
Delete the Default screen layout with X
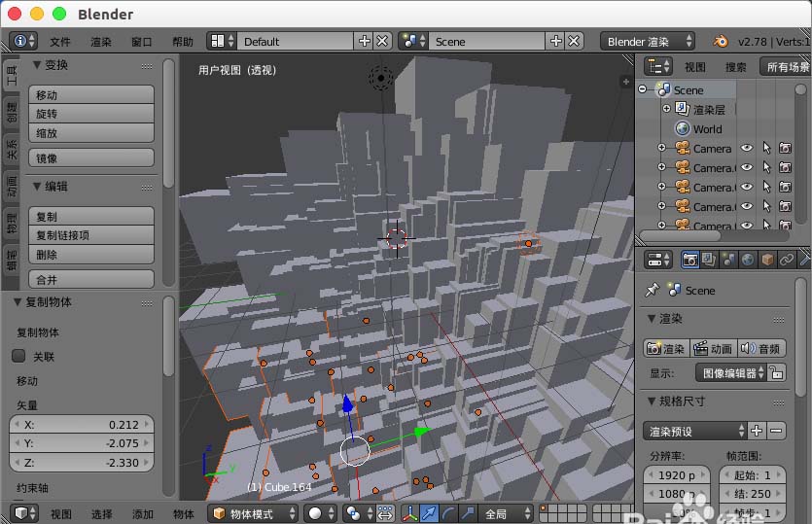[x=382, y=41]
